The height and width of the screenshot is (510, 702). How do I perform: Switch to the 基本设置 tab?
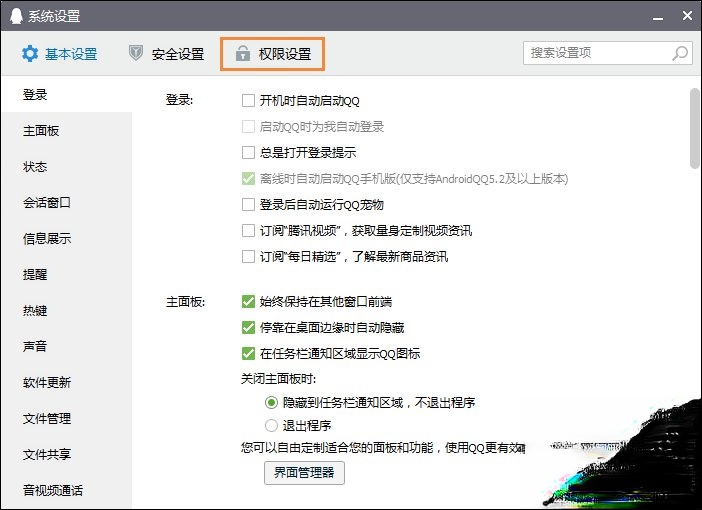tap(60, 54)
